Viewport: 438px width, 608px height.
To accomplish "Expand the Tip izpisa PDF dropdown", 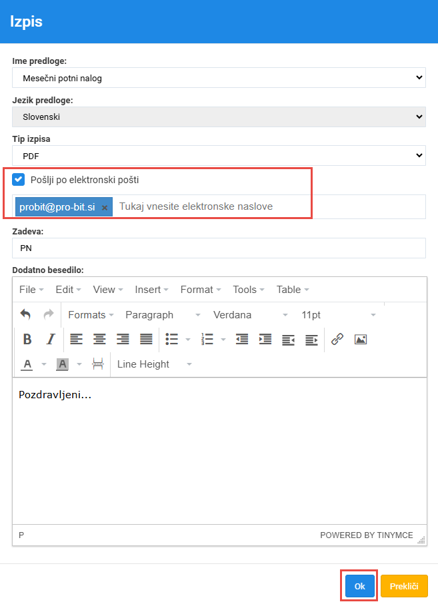I will [219, 155].
